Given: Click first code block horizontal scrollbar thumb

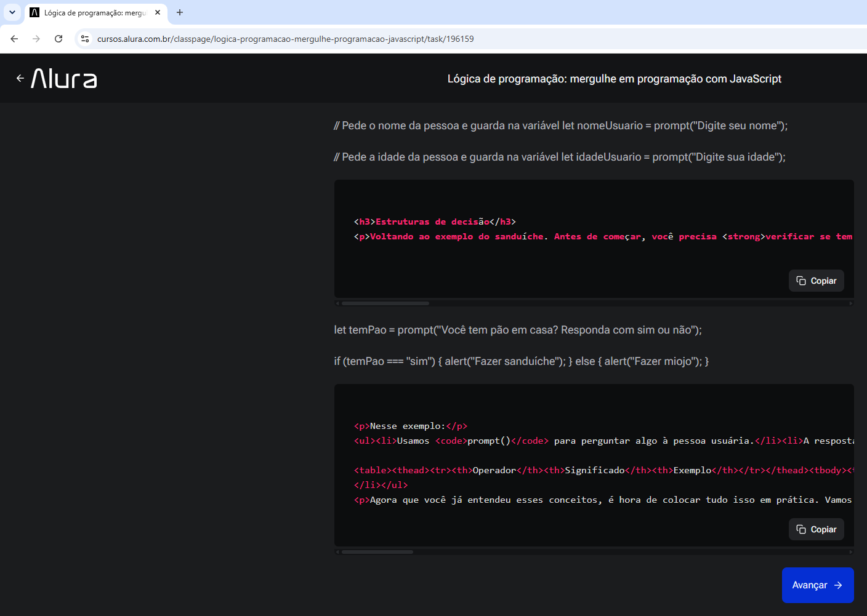Looking at the screenshot, I should coord(385,303).
